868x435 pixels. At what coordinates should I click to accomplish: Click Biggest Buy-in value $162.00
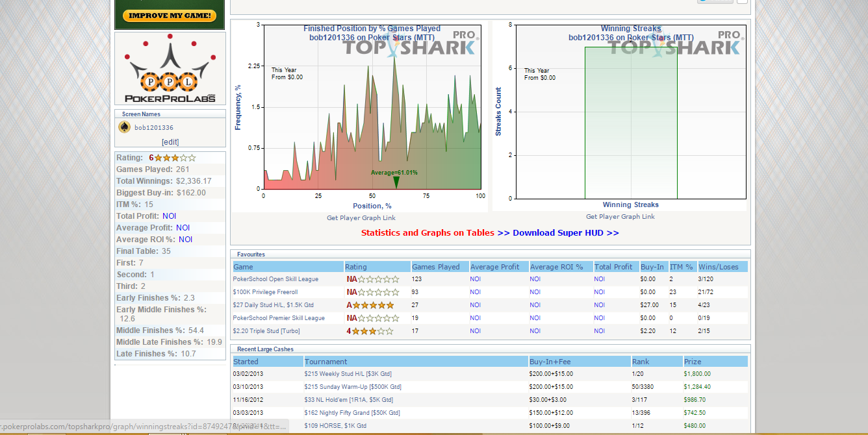pos(191,193)
